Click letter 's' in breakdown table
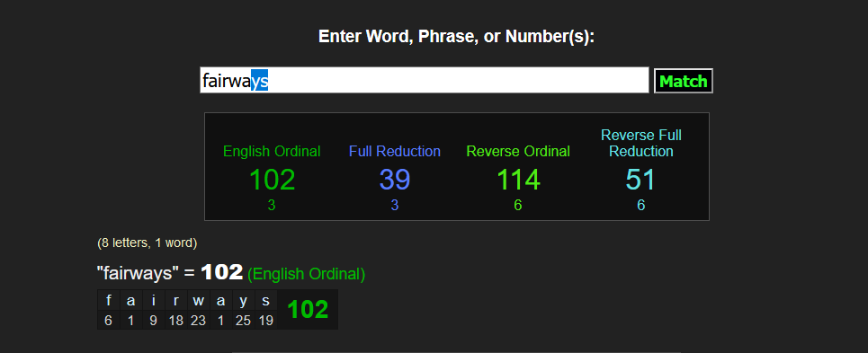Image resolution: width=868 pixels, height=353 pixels. click(265, 301)
